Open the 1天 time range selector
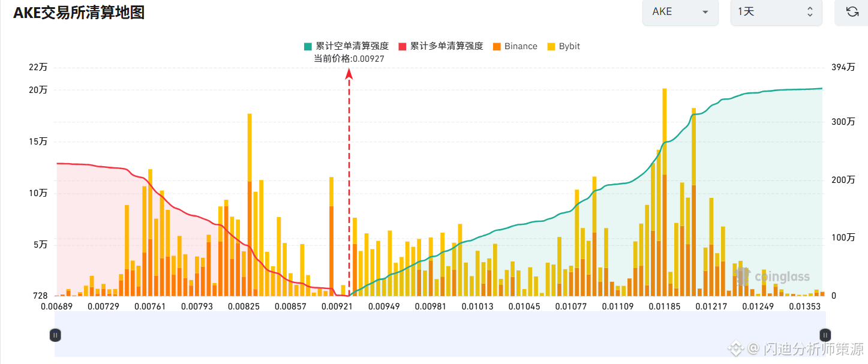Screen dimensions: 868x364 click(x=776, y=11)
